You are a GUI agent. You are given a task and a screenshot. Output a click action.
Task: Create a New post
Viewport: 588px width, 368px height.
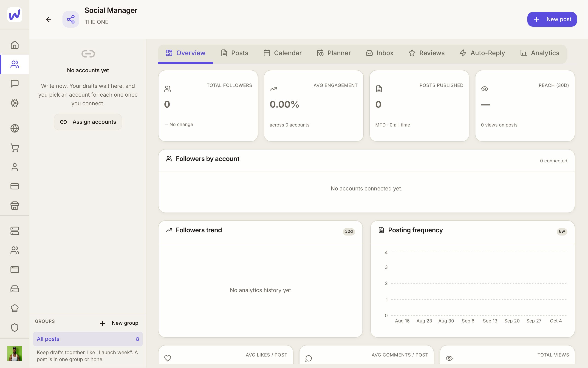[x=552, y=19]
